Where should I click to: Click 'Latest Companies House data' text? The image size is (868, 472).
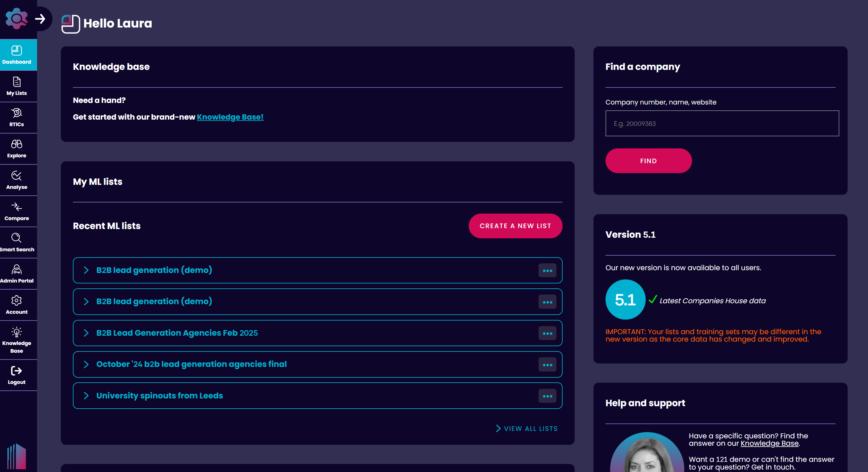(712, 301)
